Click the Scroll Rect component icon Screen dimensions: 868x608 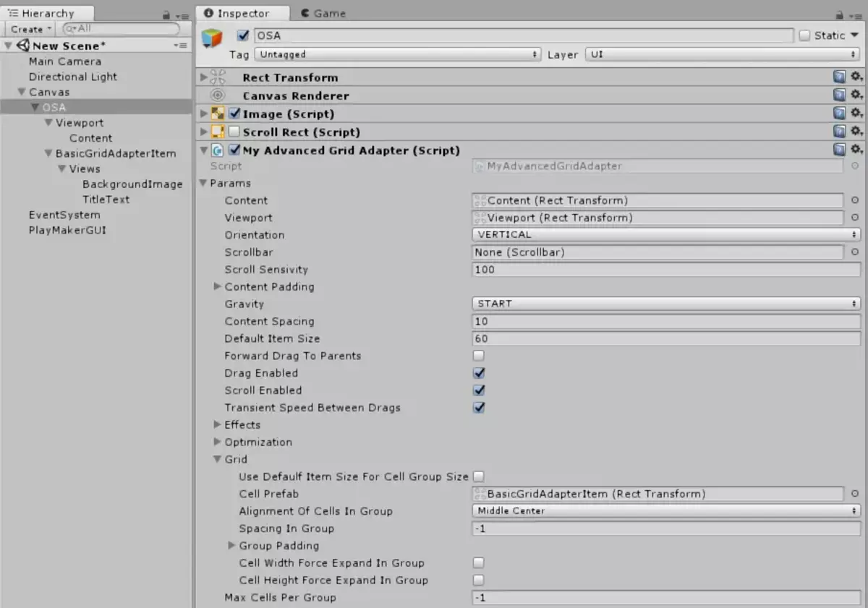(x=219, y=132)
